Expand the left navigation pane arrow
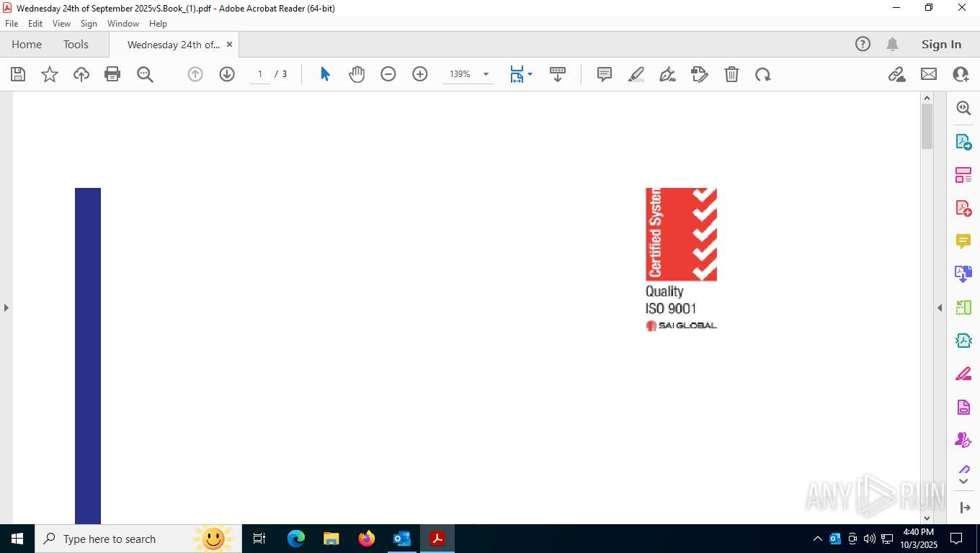 (6, 307)
